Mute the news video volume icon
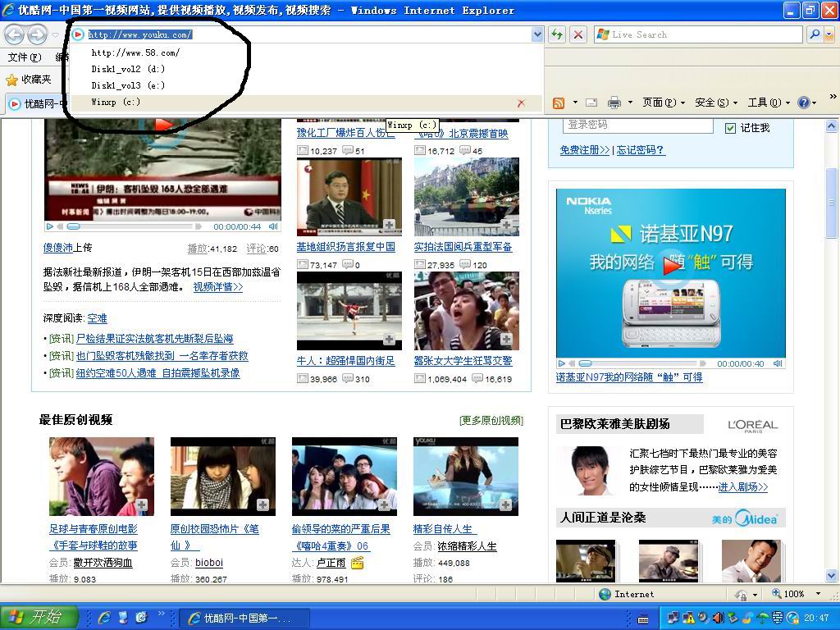 [x=273, y=226]
